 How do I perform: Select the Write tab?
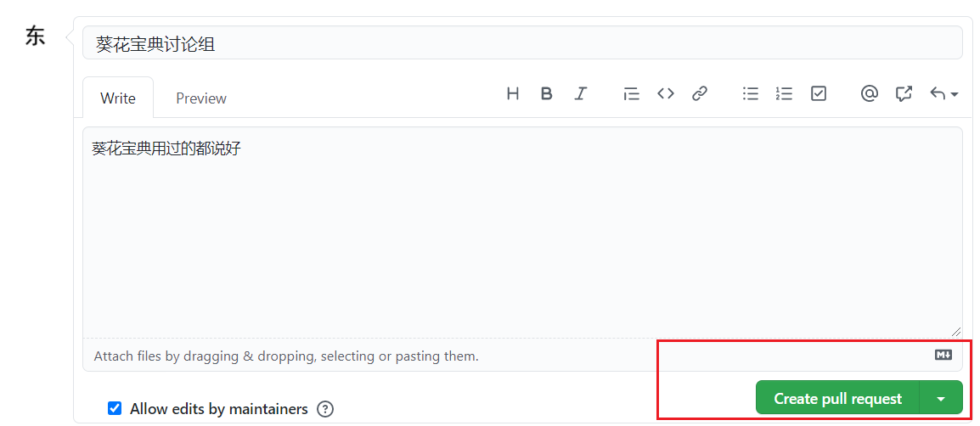tap(118, 98)
